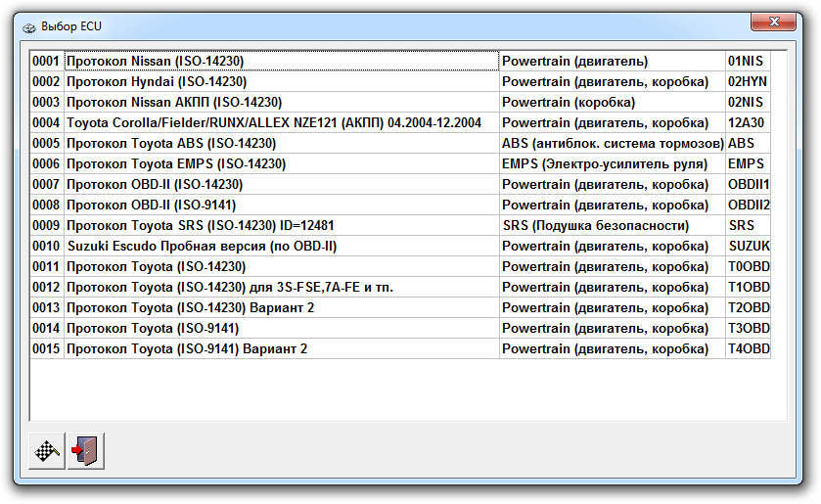Click code cell 01NIS
821x504 pixels.
[x=748, y=62]
